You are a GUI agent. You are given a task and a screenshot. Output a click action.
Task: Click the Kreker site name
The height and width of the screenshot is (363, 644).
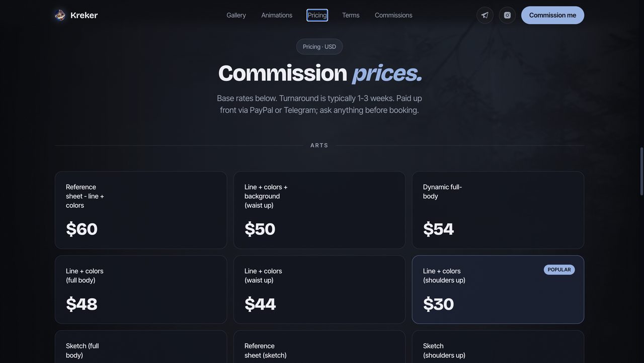click(x=84, y=15)
